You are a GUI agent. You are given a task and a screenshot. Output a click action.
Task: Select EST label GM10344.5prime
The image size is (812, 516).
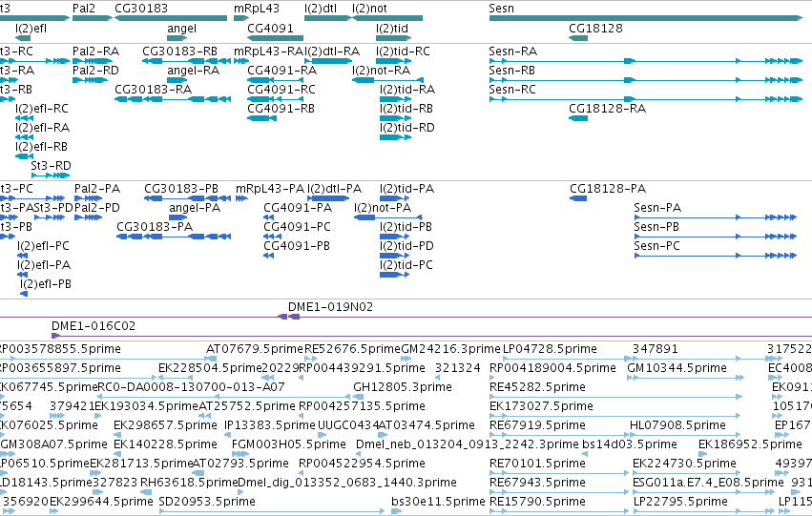tap(677, 368)
